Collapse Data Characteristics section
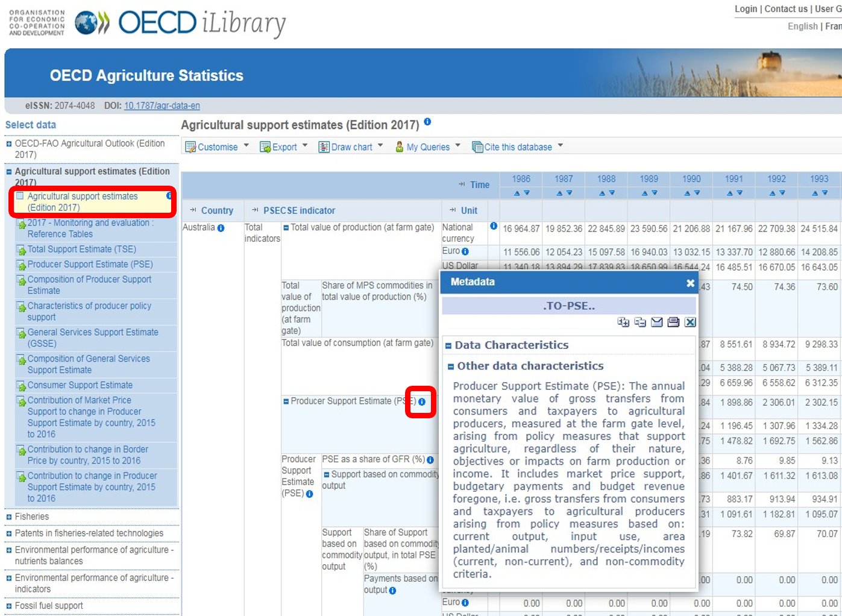The height and width of the screenshot is (616, 842). click(x=448, y=346)
